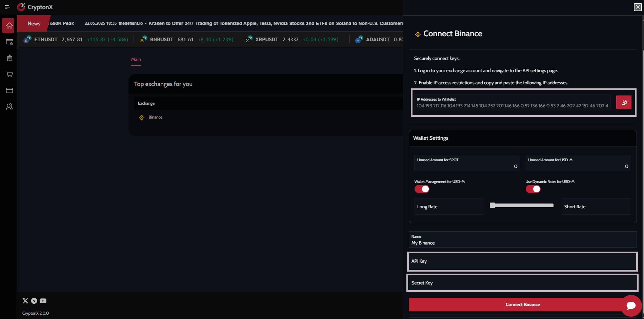644x319 pixels.
Task: Click the XRPUSDT coin icon
Action: (x=249, y=40)
